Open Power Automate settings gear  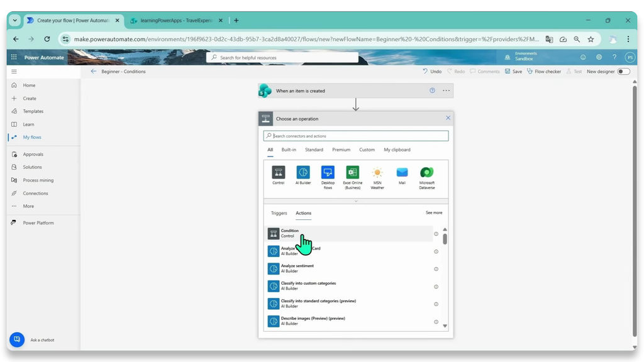599,57
